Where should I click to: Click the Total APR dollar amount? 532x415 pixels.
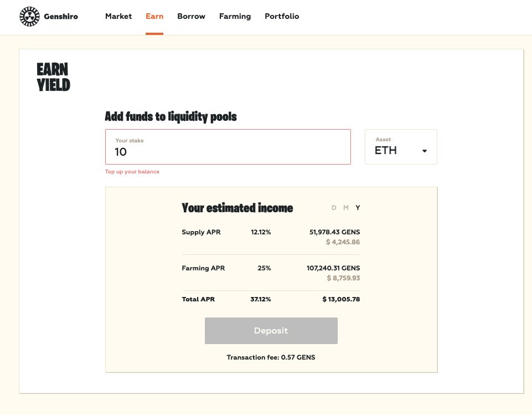(341, 299)
